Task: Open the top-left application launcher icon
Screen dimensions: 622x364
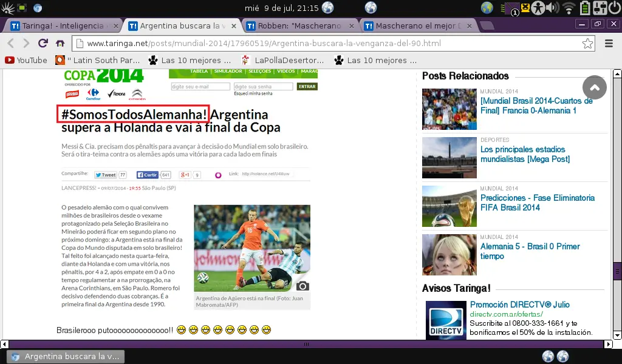Action: pos(7,8)
